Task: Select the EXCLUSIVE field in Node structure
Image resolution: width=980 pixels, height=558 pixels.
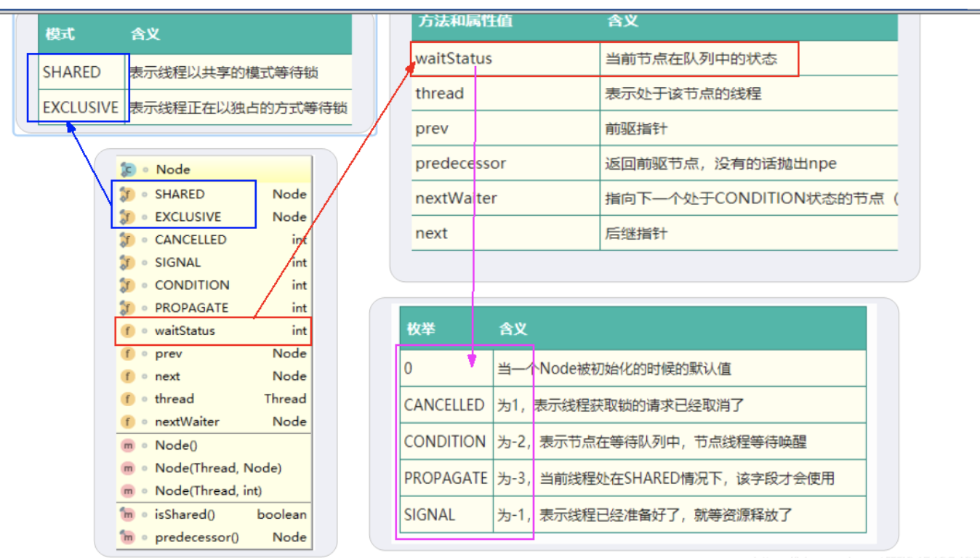Action: 188,217
